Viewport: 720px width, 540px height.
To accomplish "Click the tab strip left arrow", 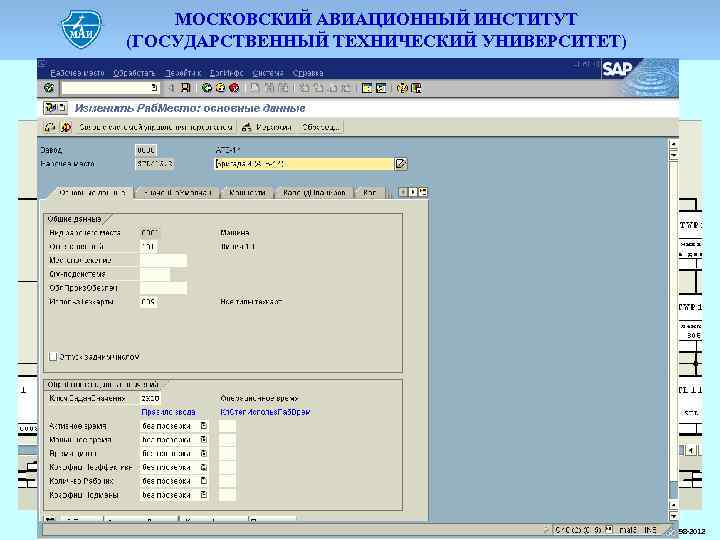I will (x=402, y=192).
